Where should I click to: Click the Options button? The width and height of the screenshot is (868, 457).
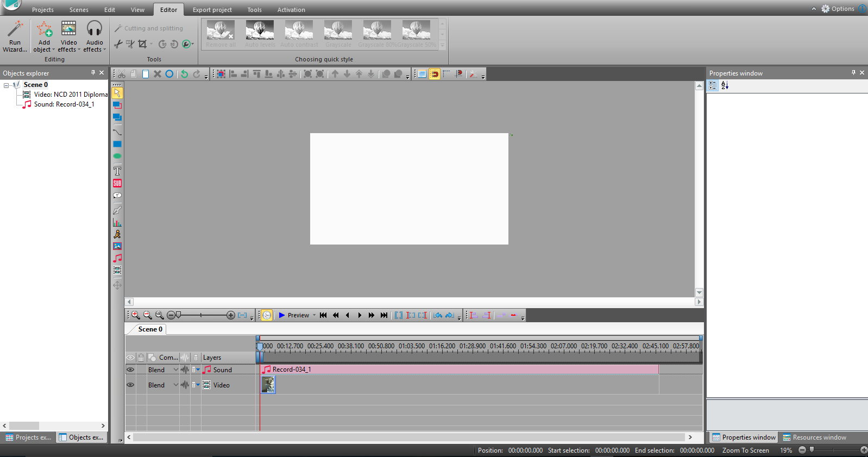click(838, 9)
